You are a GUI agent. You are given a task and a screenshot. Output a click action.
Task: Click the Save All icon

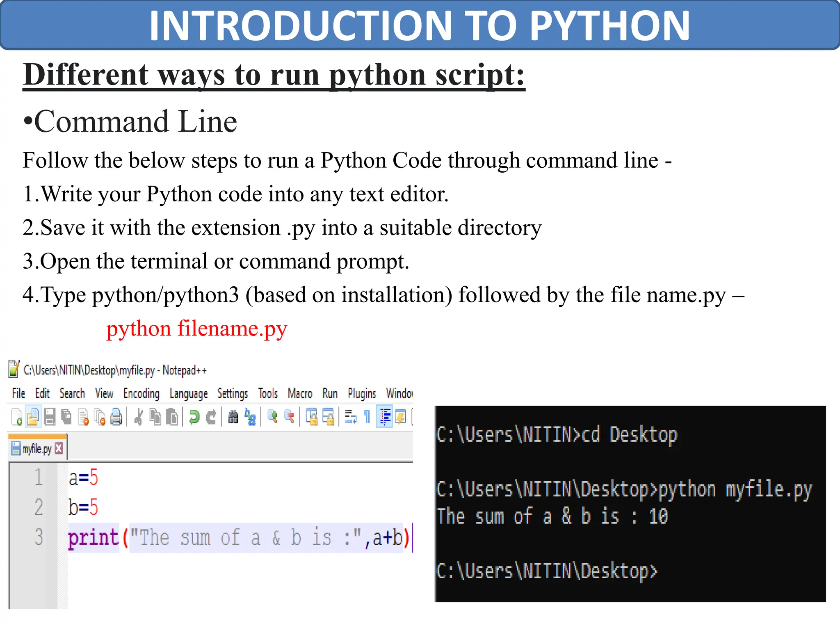pos(66,417)
